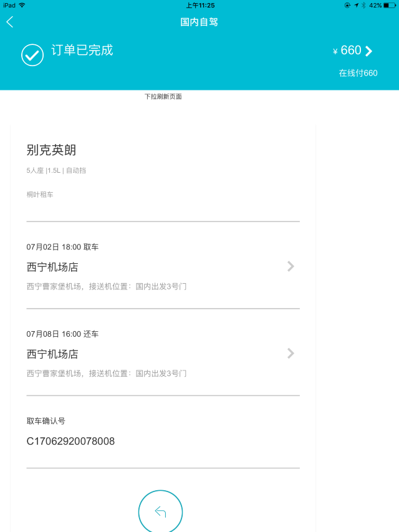The width and height of the screenshot is (399, 532).
Task: Click the 桐叶租车 vendor name
Action: pos(40,195)
